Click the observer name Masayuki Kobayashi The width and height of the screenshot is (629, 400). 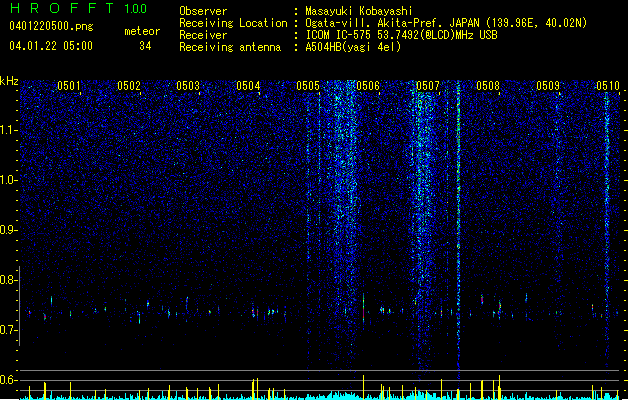(x=359, y=11)
